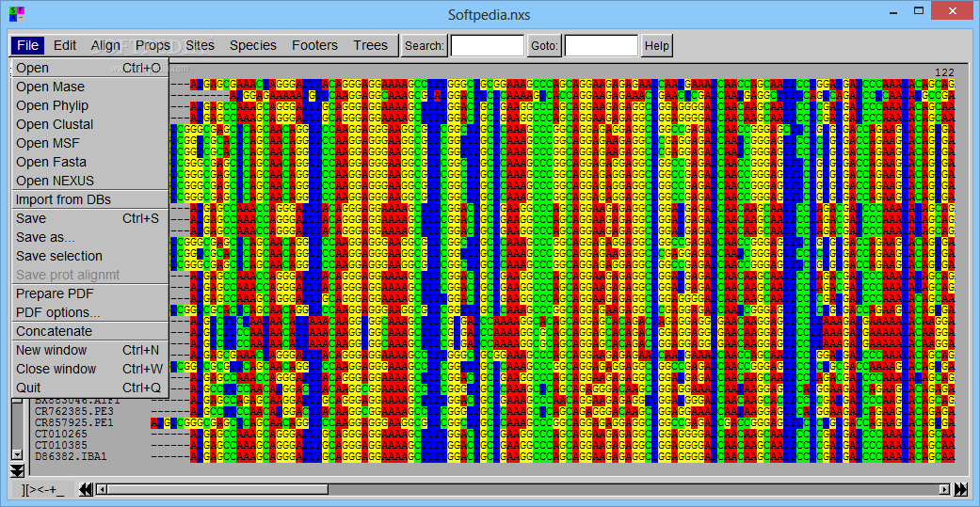Open PDF options...
Image resolution: width=980 pixels, height=507 pixels.
pyautogui.click(x=88, y=312)
